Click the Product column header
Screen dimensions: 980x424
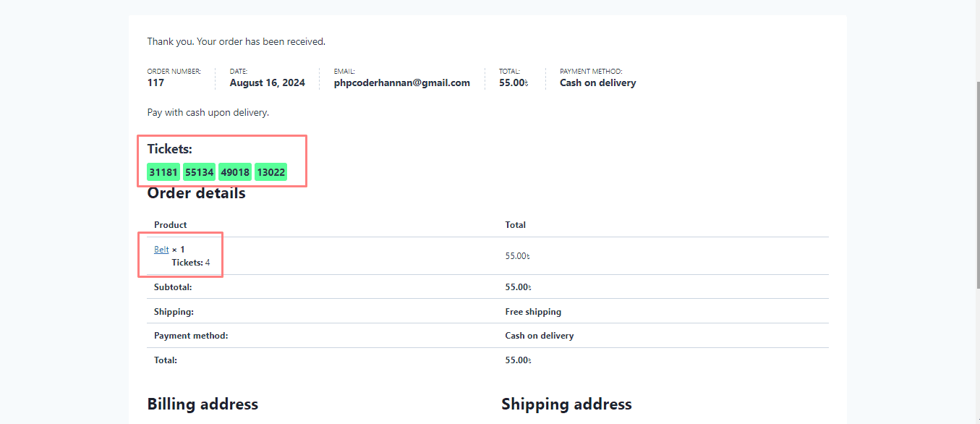[171, 225]
